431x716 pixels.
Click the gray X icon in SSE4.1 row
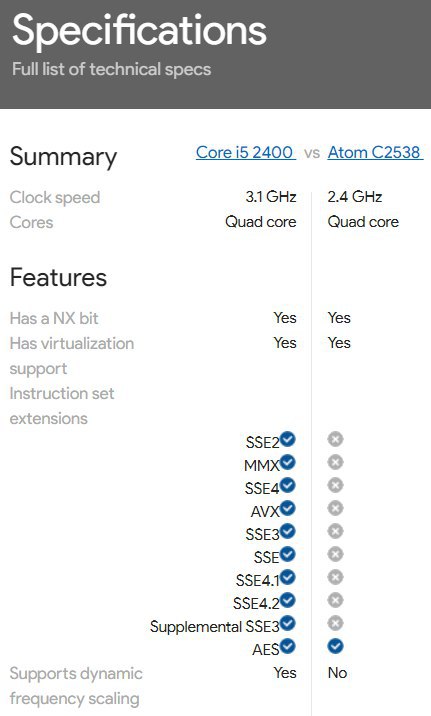335,577
